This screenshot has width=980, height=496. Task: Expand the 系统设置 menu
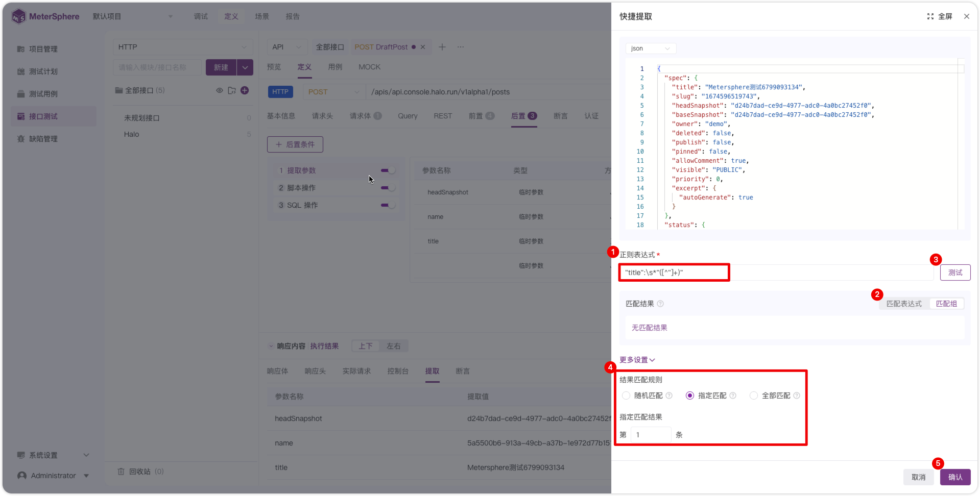click(x=54, y=455)
